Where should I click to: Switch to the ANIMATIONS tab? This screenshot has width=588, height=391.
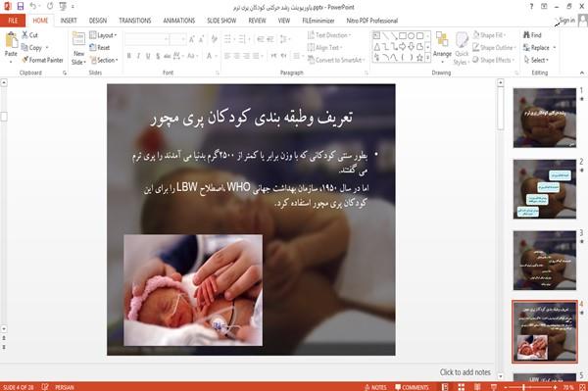pyautogui.click(x=179, y=21)
